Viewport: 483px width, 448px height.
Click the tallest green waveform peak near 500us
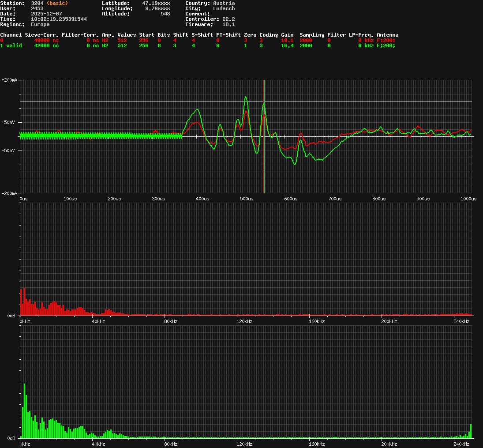(246, 98)
